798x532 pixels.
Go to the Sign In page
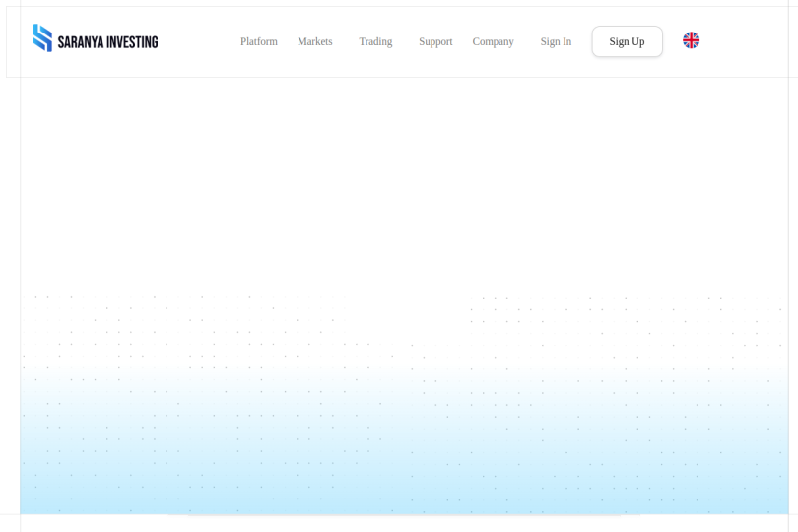click(x=556, y=41)
